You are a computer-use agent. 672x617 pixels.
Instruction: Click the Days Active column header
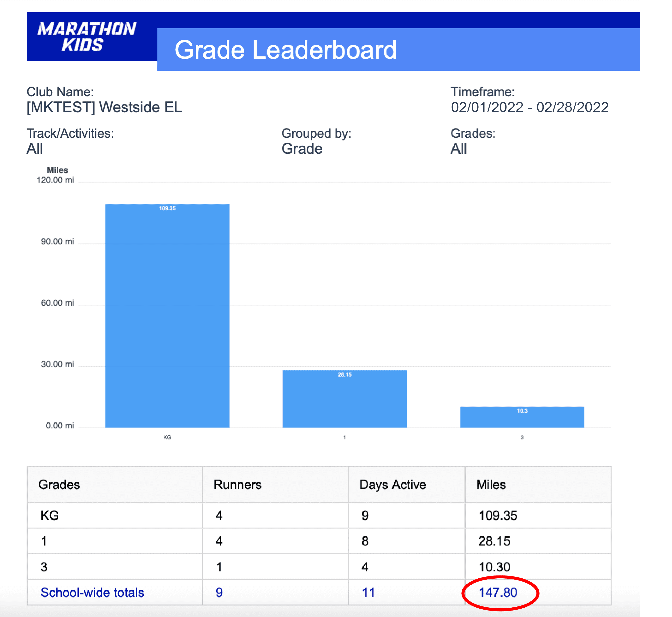pos(392,484)
